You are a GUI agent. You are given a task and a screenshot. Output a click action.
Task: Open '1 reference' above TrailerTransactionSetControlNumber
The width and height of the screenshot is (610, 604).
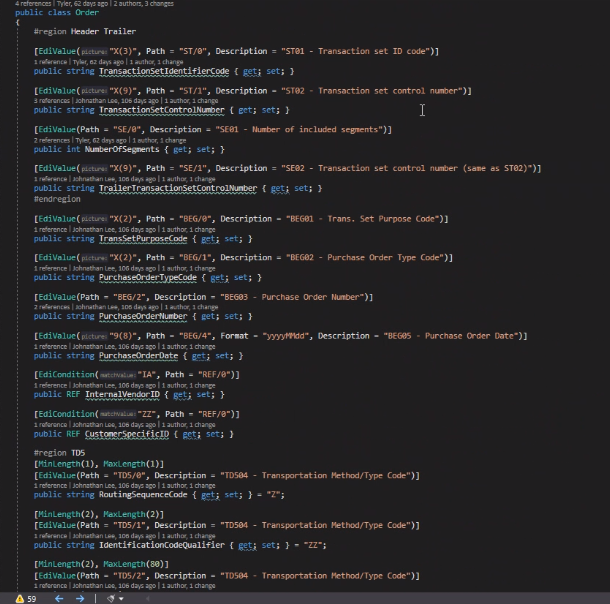[x=51, y=179]
